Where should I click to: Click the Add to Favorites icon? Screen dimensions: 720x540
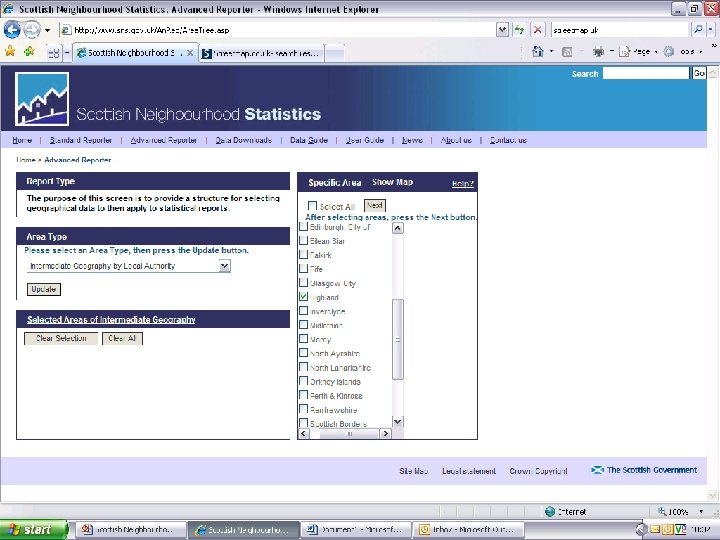click(x=29, y=51)
